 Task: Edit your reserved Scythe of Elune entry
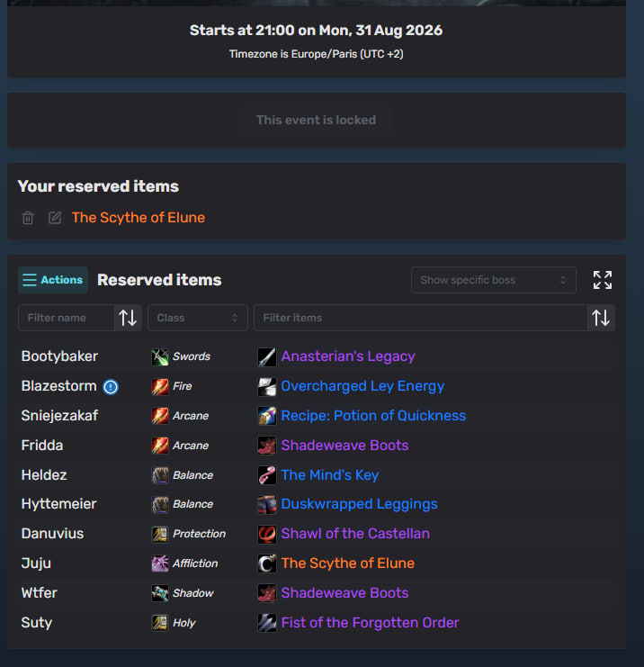click(55, 218)
